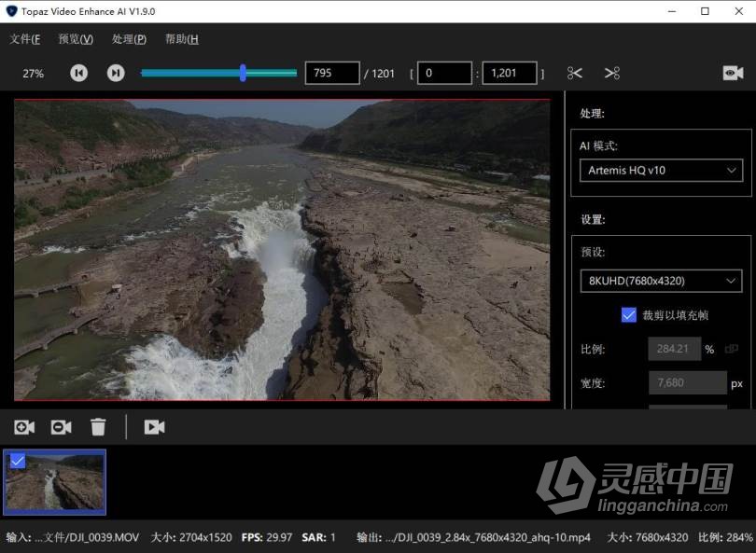Click the video preview frame
756x553 pixels.
pos(282,250)
